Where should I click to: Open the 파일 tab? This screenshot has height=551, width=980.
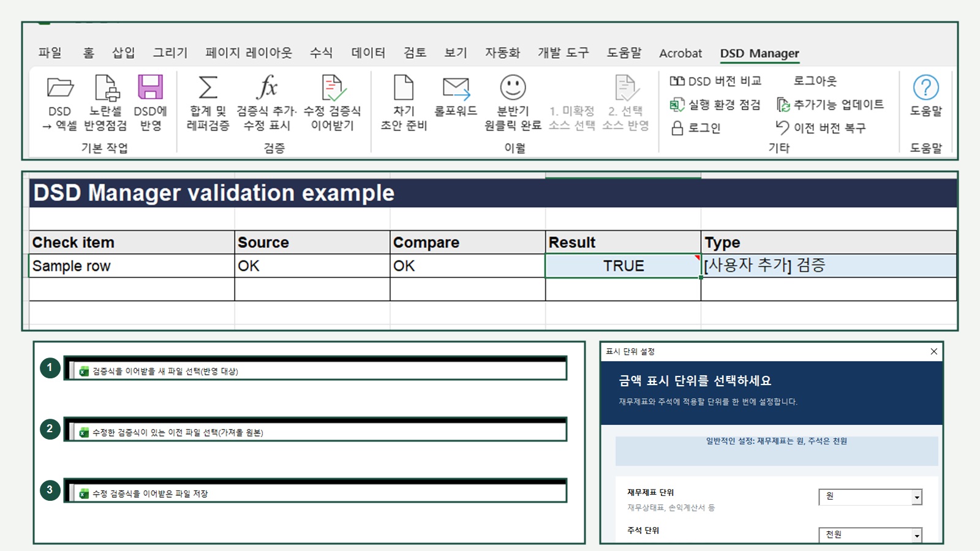[x=50, y=53]
